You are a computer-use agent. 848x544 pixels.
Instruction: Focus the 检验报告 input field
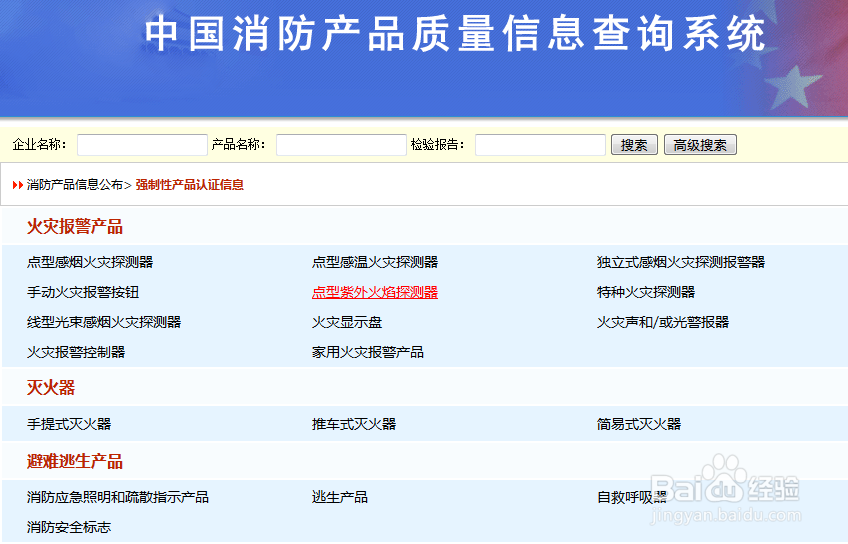pos(540,145)
